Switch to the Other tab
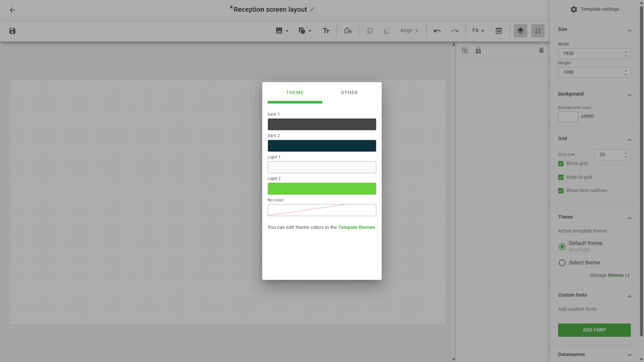The height and width of the screenshot is (362, 644). (x=349, y=93)
